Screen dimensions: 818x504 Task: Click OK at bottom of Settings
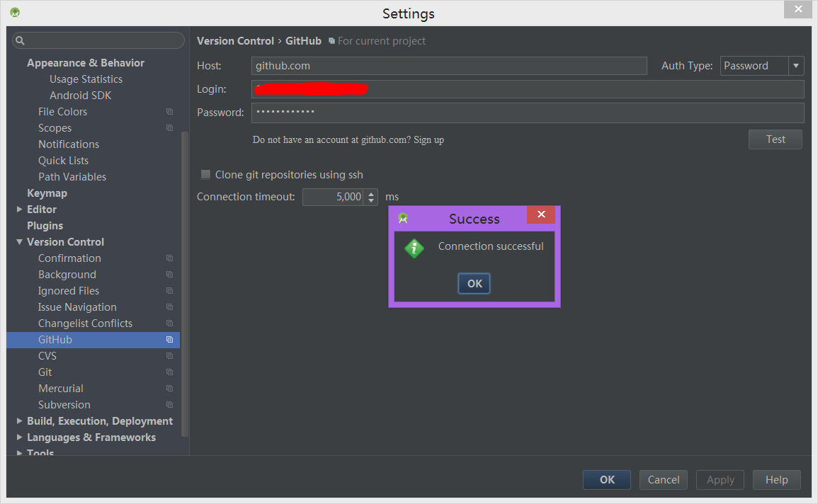pyautogui.click(x=607, y=479)
